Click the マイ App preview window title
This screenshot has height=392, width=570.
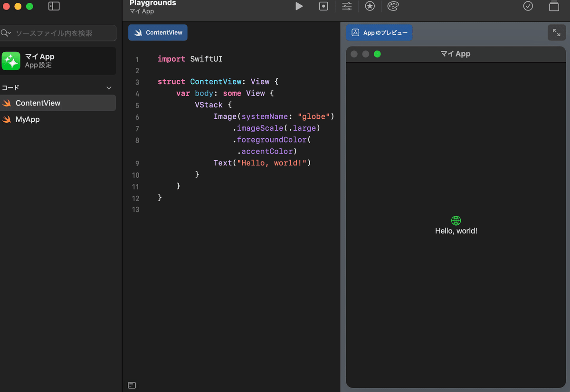click(x=456, y=54)
